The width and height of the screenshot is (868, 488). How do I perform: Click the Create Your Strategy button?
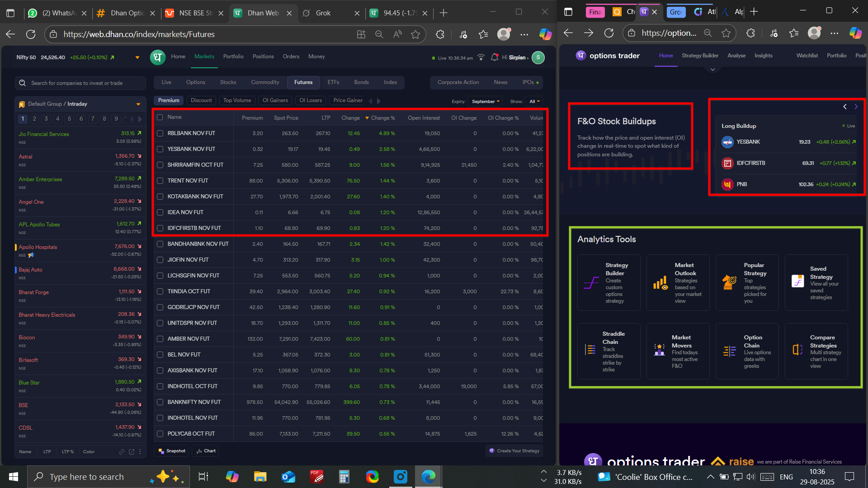pyautogui.click(x=514, y=451)
